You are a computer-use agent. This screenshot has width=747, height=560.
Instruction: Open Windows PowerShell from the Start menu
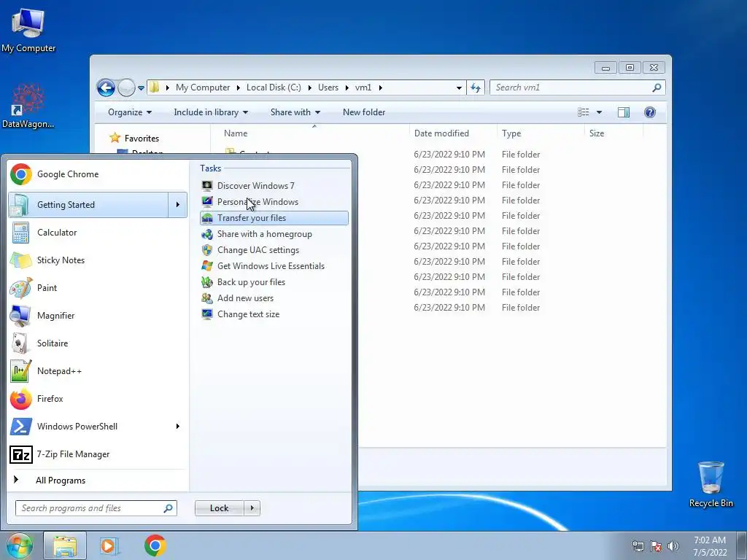pos(88,426)
